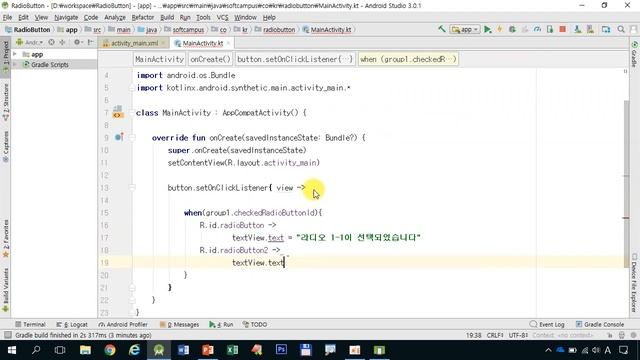Run the app with green play button
The width and height of the screenshot is (640, 360).
pos(487,29)
